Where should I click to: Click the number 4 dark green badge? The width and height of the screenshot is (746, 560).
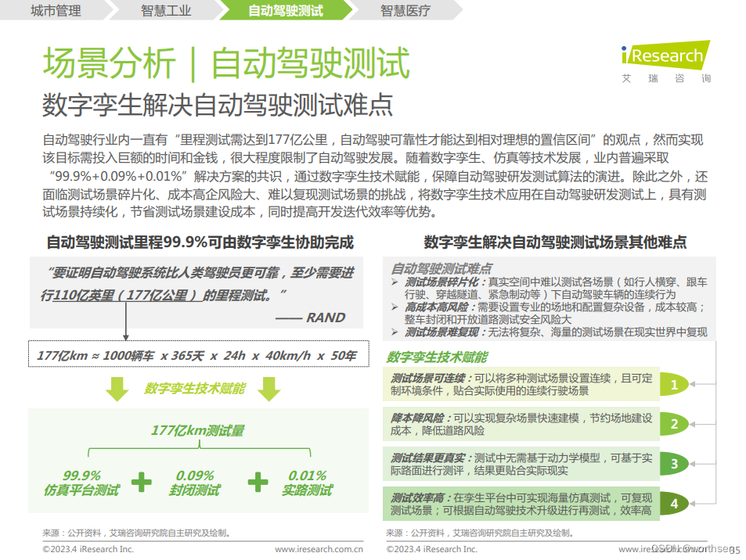pos(674,504)
